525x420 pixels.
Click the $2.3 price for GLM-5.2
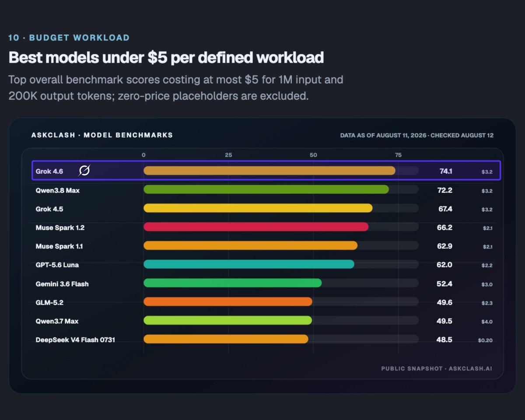(487, 303)
